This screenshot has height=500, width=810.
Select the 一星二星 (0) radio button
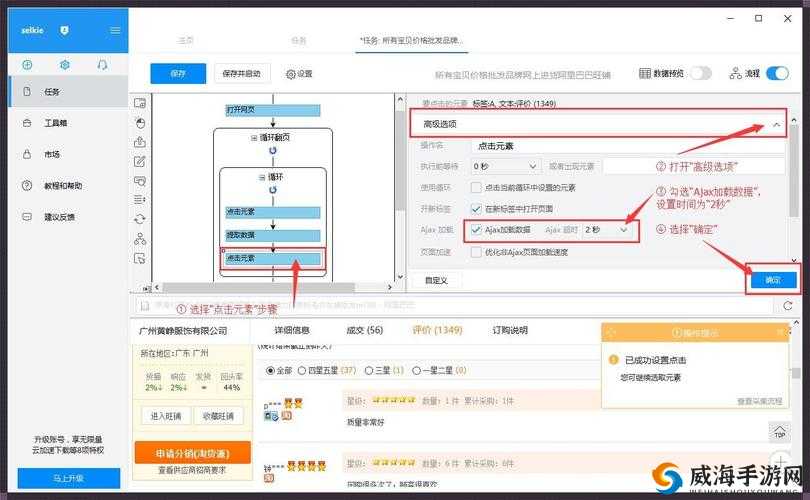(x=416, y=370)
